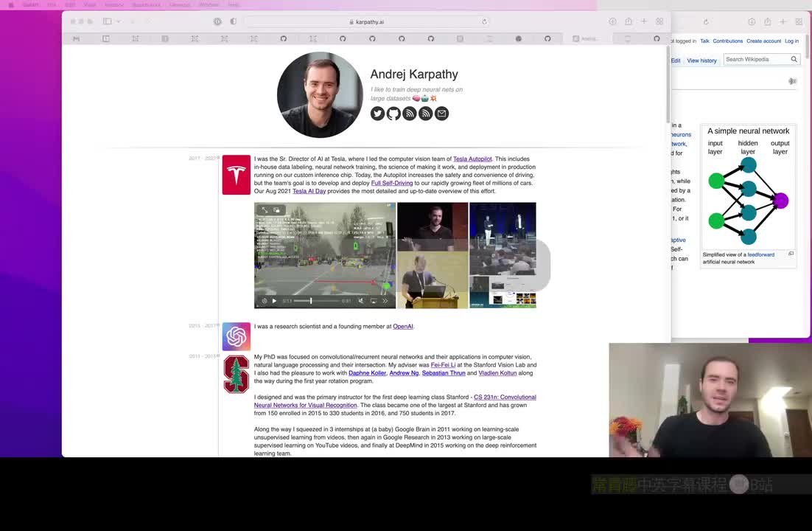This screenshot has width=812, height=531.
Task: Open AirPlay options on the Autopilot video
Action: click(374, 301)
